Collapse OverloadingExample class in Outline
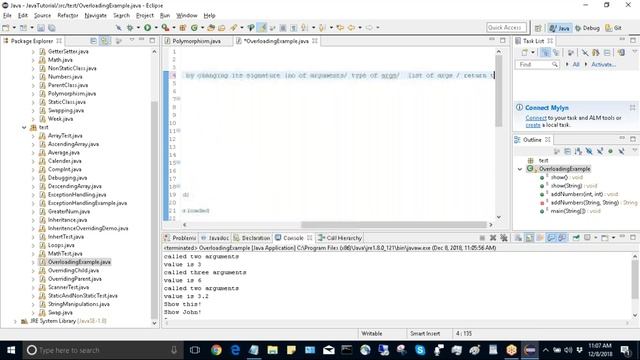Screen dimensions: 640x360 (x=520, y=169)
